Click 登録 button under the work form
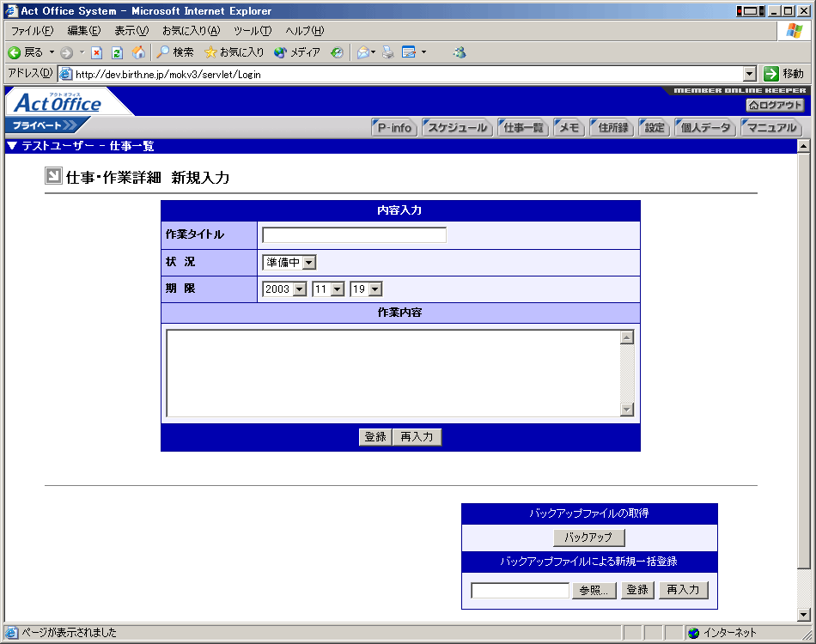 tap(375, 437)
